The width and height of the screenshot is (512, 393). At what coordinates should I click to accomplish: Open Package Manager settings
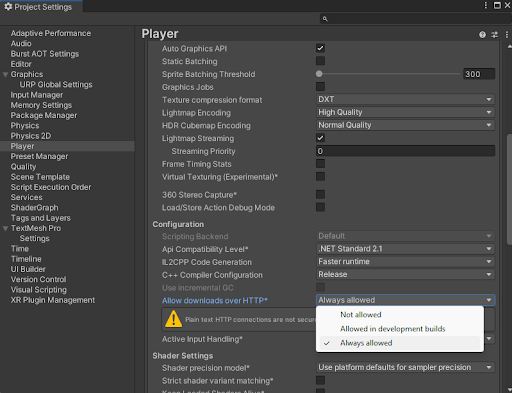coord(44,116)
